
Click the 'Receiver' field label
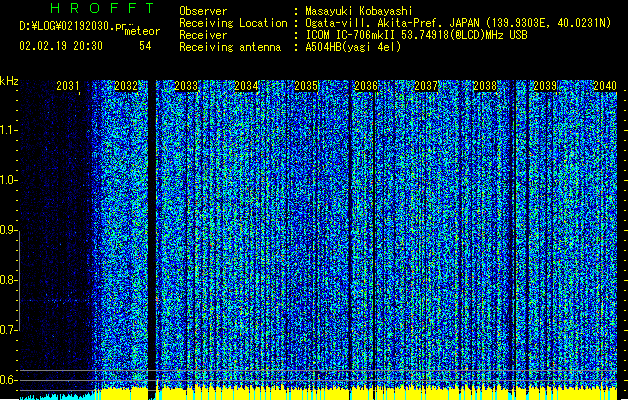(x=203, y=35)
